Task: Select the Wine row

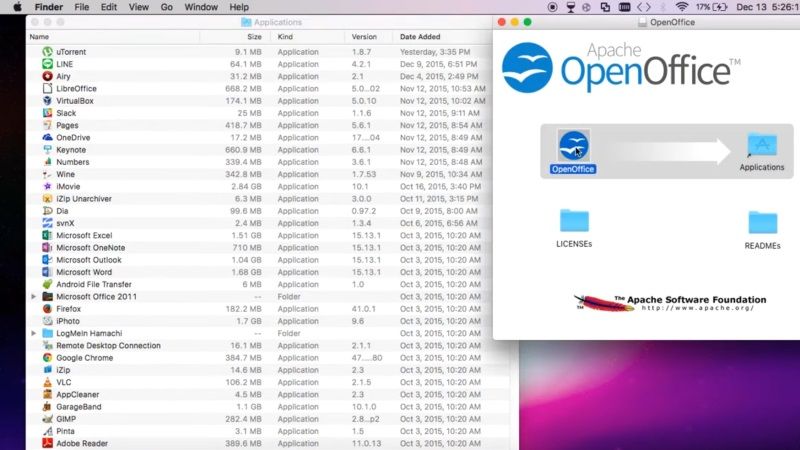Action: coord(260,174)
